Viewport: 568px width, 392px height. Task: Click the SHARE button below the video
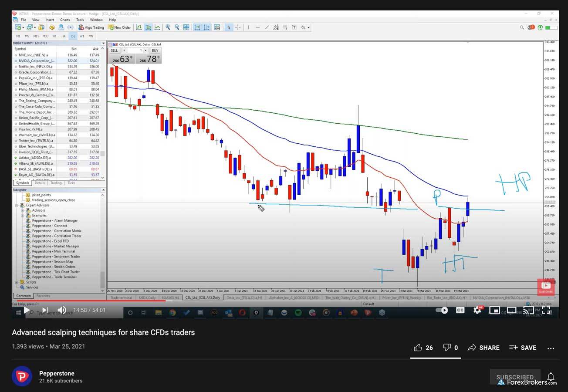(x=483, y=348)
